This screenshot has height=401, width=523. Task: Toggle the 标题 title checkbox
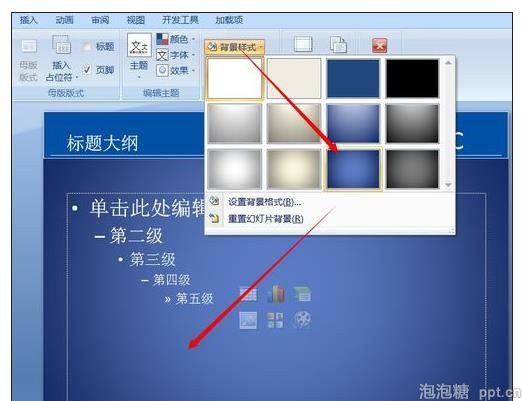[87, 46]
